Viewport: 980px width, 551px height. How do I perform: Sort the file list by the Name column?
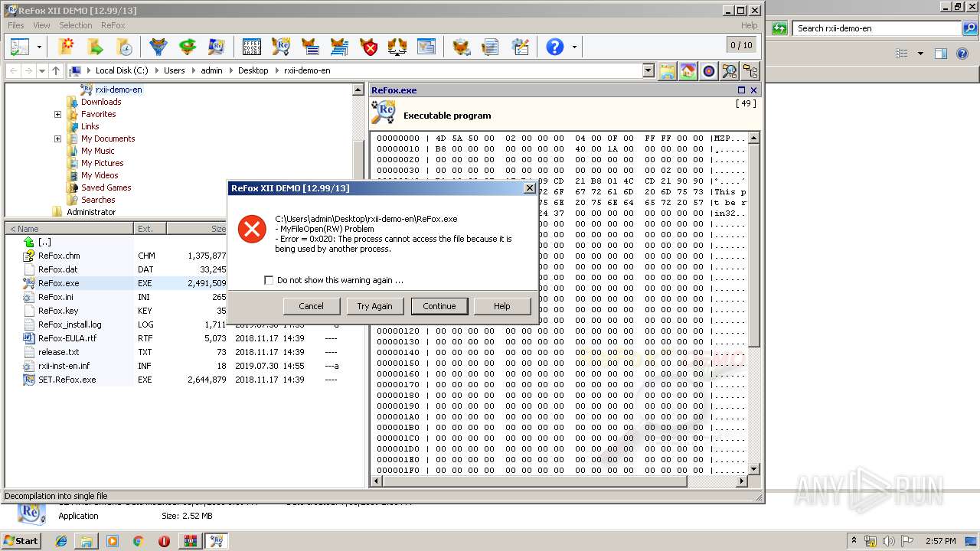(x=69, y=228)
